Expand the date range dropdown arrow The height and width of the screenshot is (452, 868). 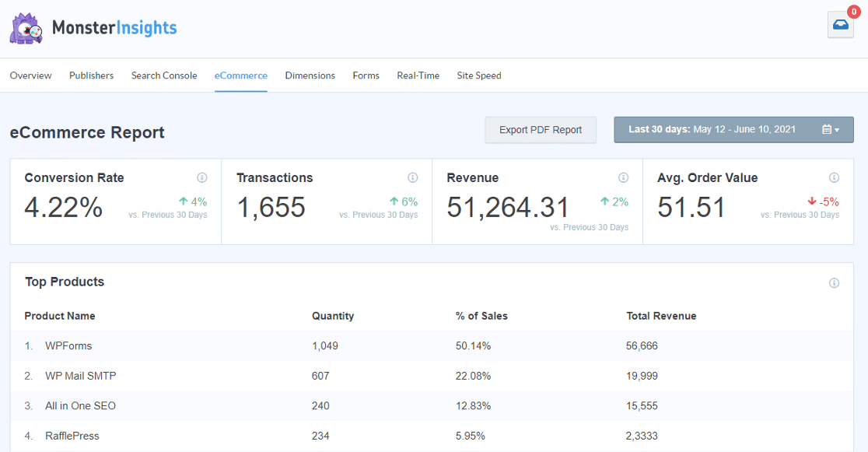(838, 130)
